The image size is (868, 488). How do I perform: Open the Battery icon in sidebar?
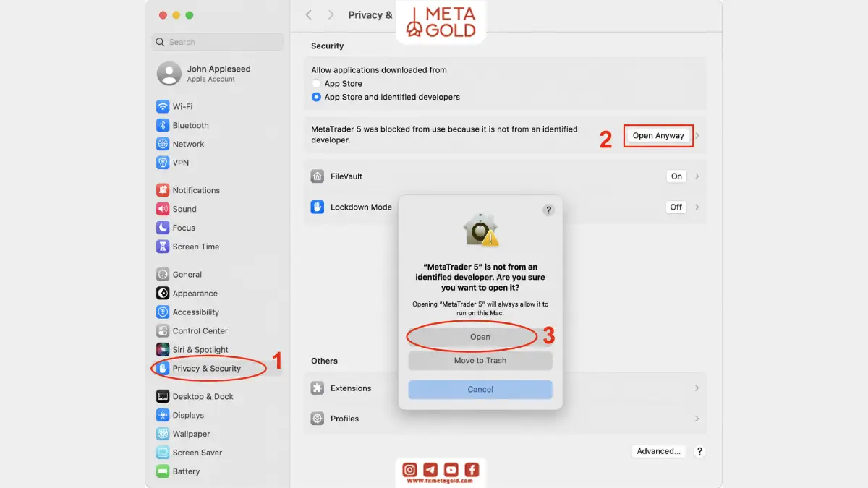[x=163, y=471]
